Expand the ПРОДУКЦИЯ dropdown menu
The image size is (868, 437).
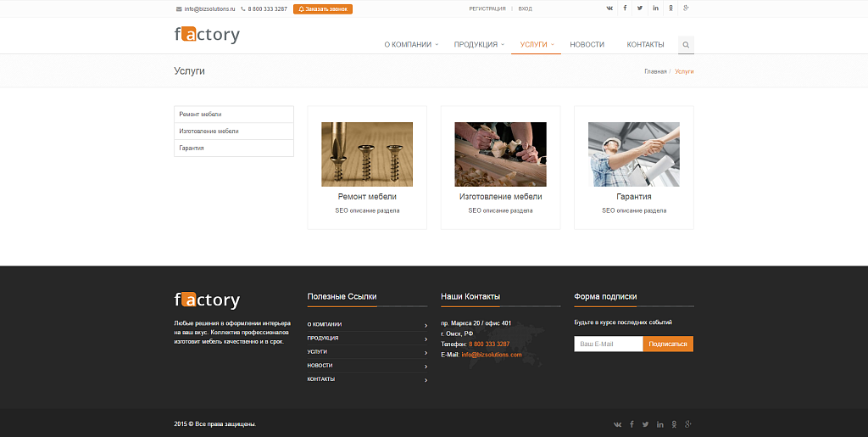click(479, 45)
